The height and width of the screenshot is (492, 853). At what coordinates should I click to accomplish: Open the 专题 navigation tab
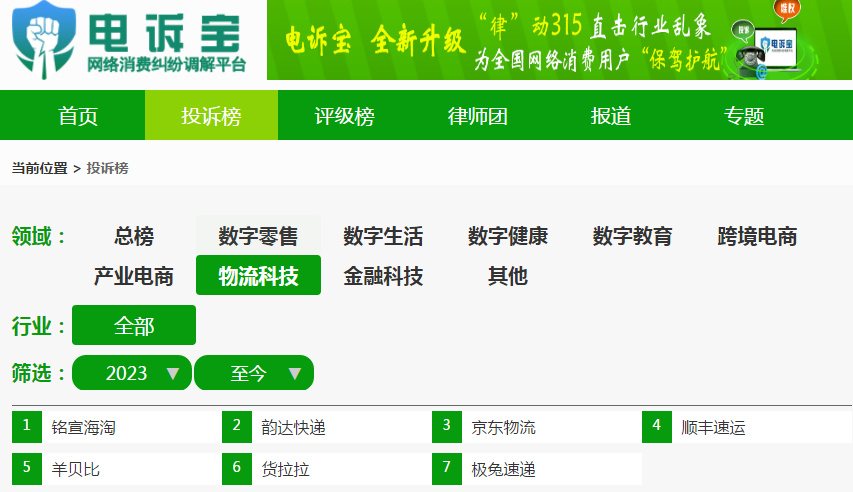coord(743,116)
